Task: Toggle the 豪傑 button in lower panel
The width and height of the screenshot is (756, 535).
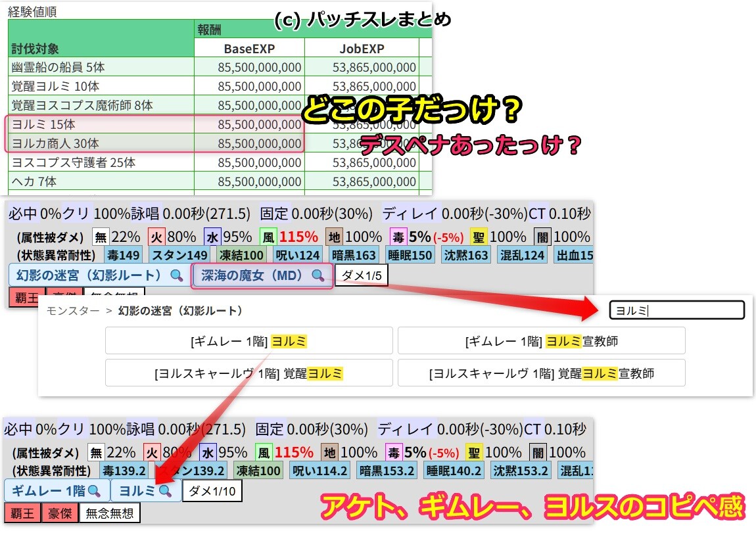Action: pos(60,513)
